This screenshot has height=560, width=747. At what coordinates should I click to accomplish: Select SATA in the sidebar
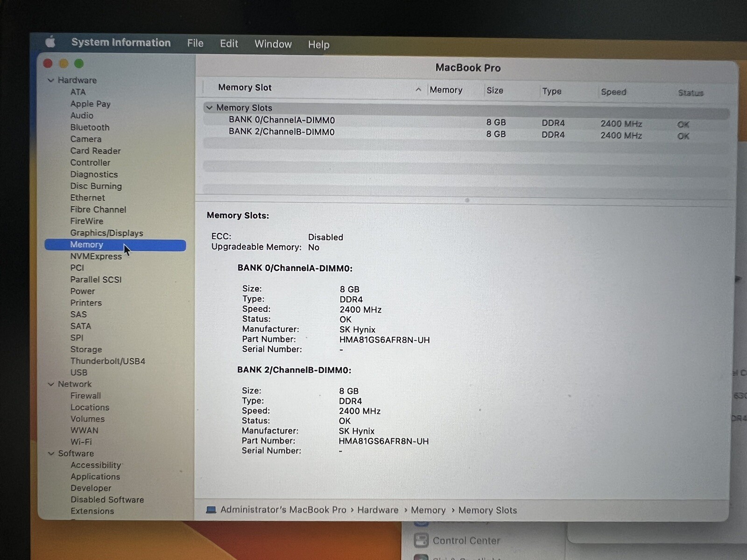point(80,326)
